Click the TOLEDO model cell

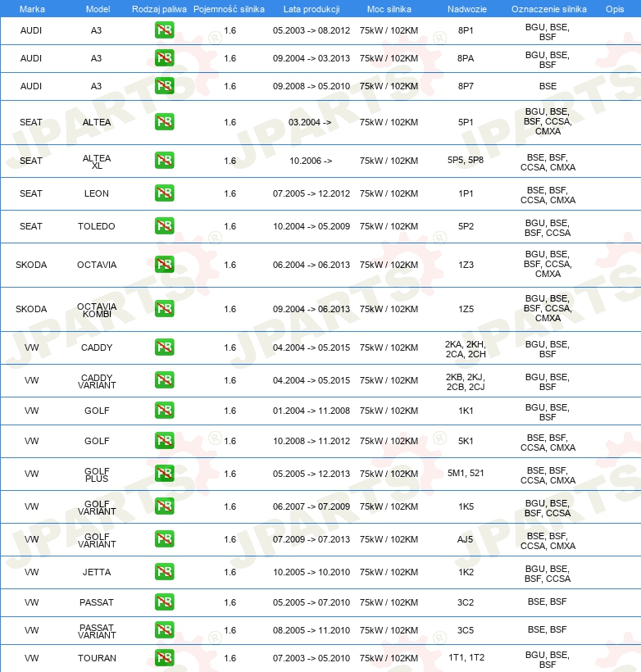pyautogui.click(x=97, y=226)
